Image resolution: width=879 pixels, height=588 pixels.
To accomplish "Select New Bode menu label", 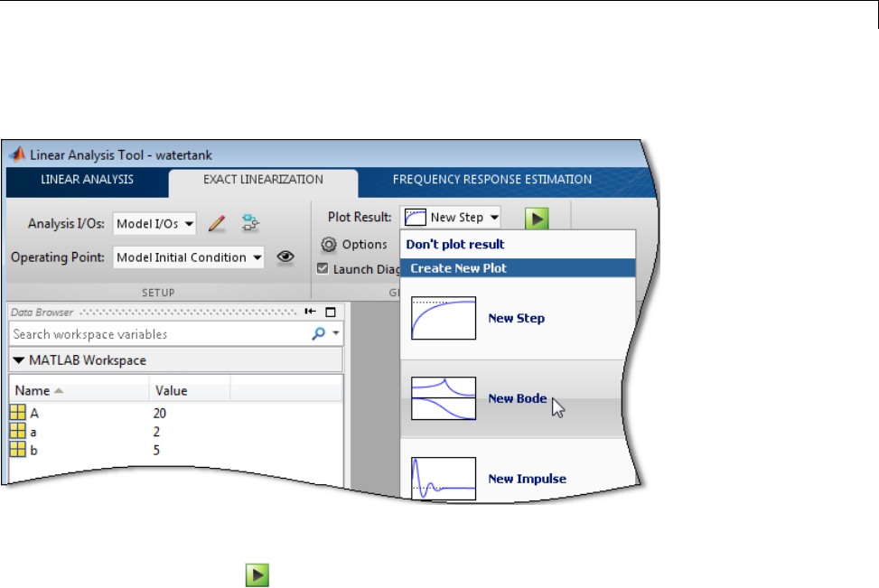I will (x=518, y=398).
